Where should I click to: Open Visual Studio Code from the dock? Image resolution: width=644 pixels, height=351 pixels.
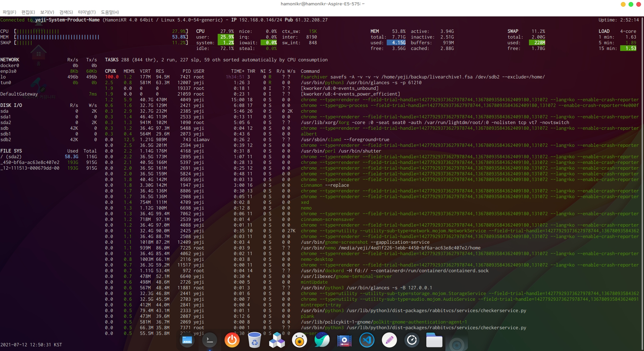(x=367, y=340)
